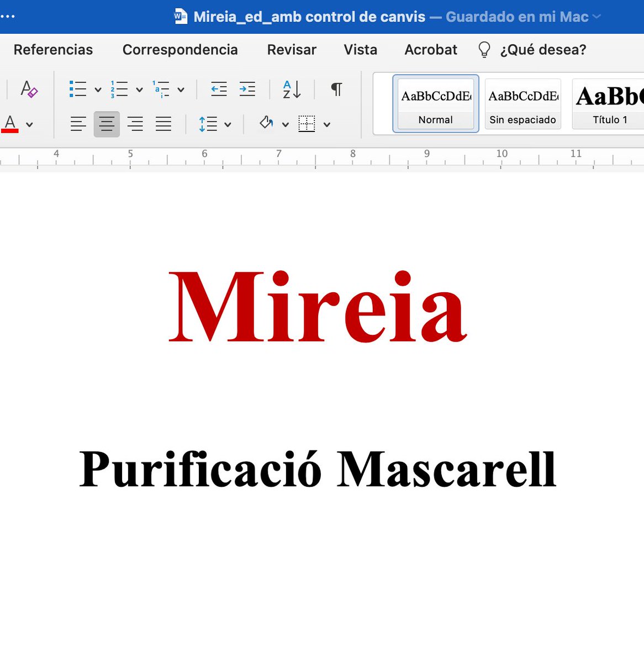The image size is (644, 663).
Task: Apply bulleted list formatting
Action: click(78, 89)
